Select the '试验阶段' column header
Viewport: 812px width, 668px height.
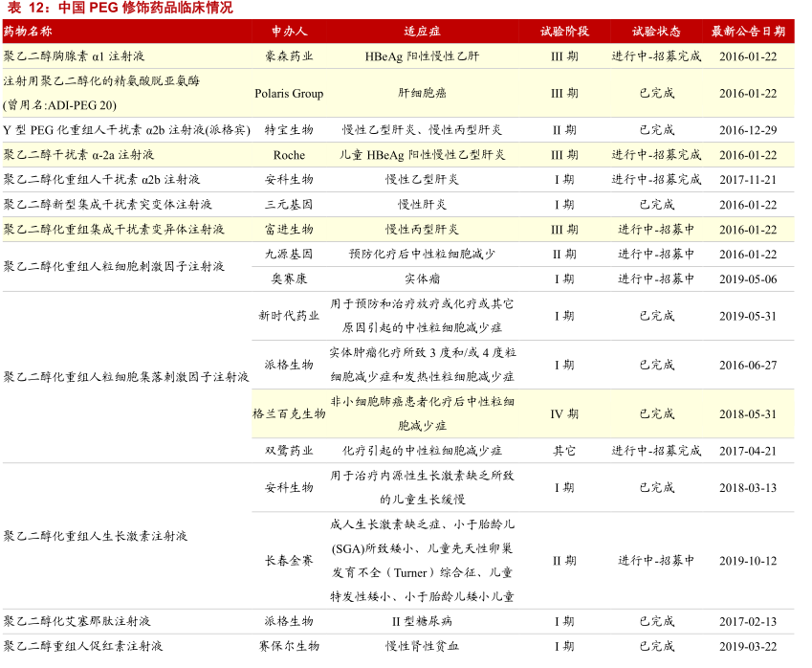click(564, 31)
